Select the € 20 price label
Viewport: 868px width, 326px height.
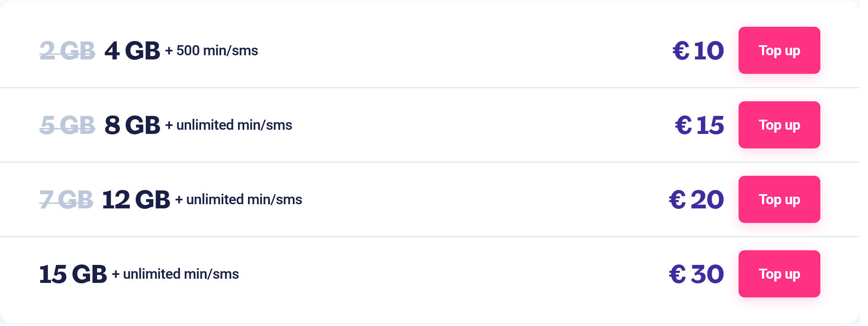696,200
